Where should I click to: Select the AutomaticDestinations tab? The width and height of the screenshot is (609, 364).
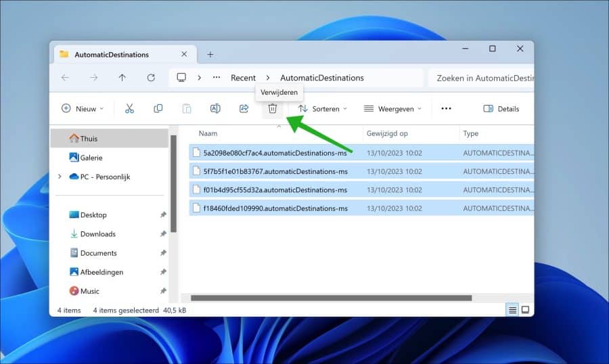click(x=112, y=54)
